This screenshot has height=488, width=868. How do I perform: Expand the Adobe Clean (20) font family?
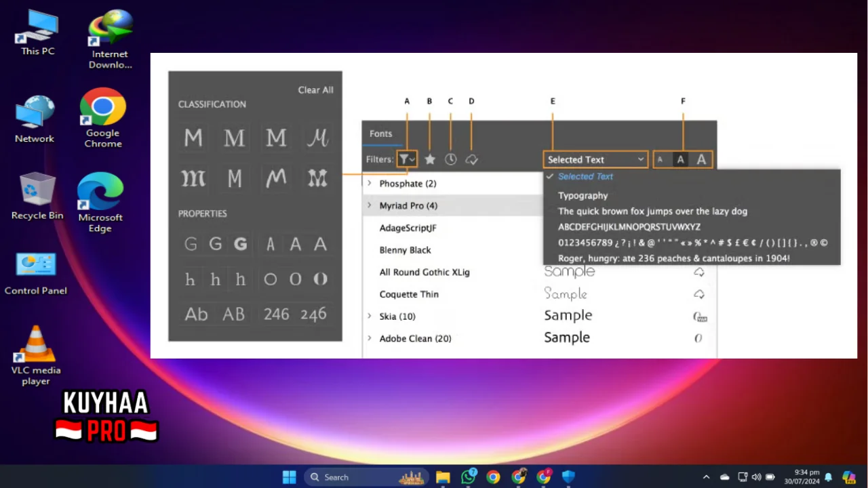click(370, 338)
